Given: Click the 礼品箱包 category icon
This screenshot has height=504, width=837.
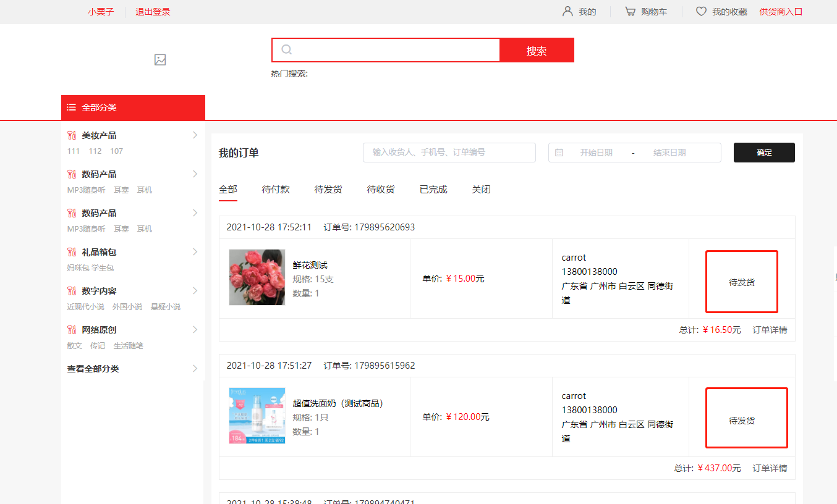Looking at the screenshot, I should 72,252.
